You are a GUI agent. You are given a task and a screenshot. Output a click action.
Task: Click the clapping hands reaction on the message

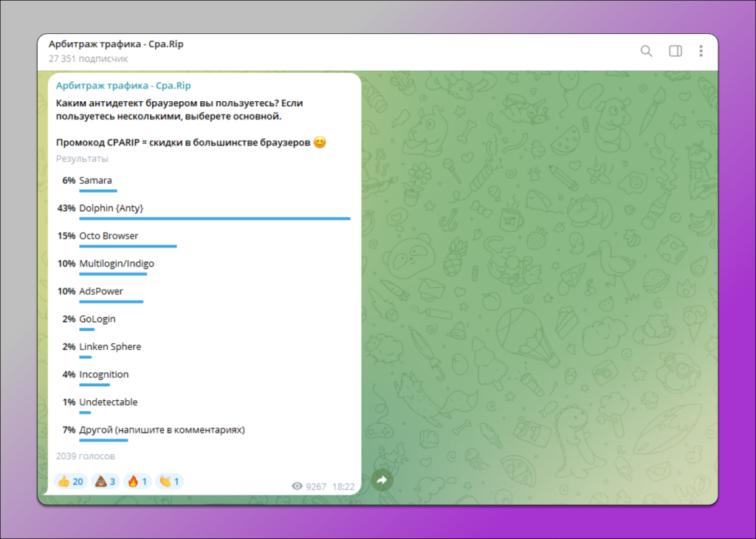169,481
